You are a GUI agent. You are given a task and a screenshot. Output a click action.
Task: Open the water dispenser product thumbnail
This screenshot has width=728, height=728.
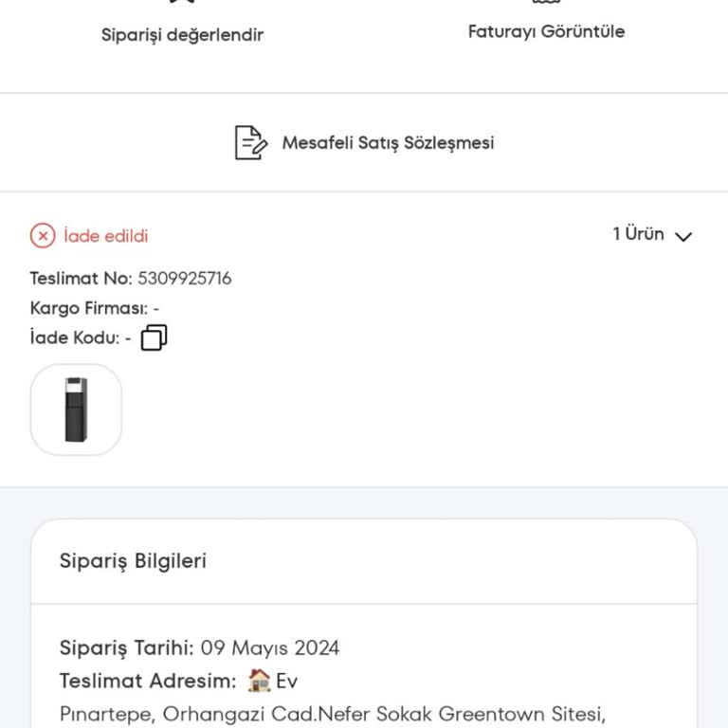coord(76,409)
